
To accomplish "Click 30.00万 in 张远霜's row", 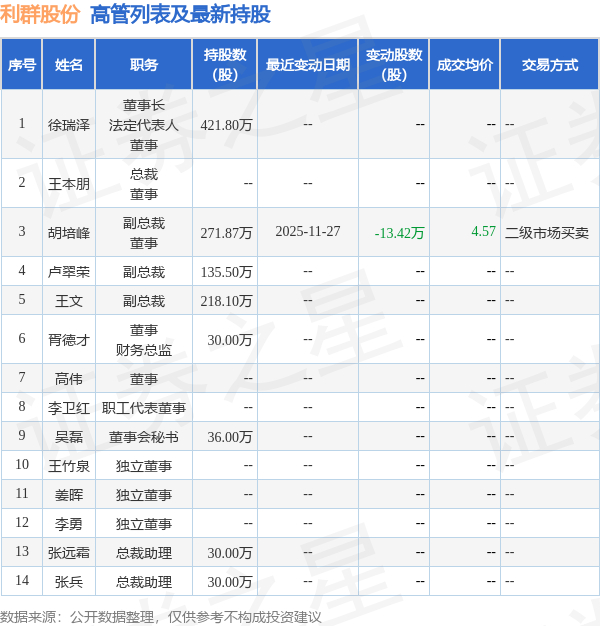I will pos(230,553).
